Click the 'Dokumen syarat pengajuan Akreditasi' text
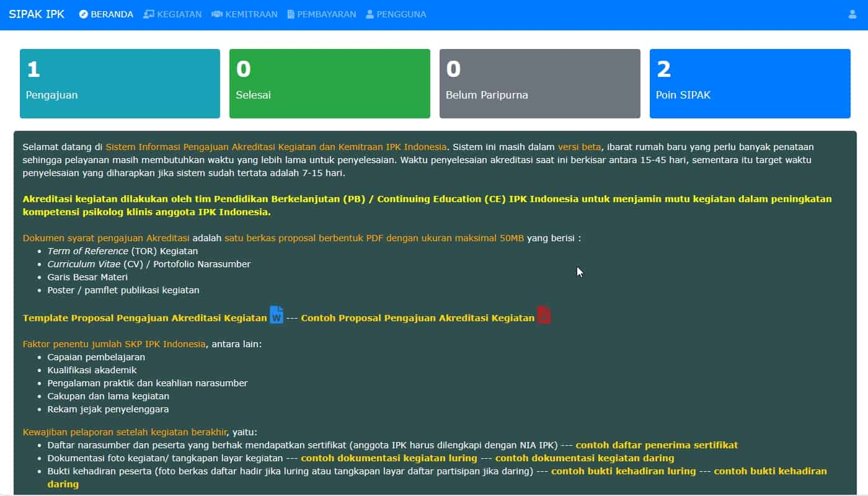The width and height of the screenshot is (868, 496). point(107,238)
